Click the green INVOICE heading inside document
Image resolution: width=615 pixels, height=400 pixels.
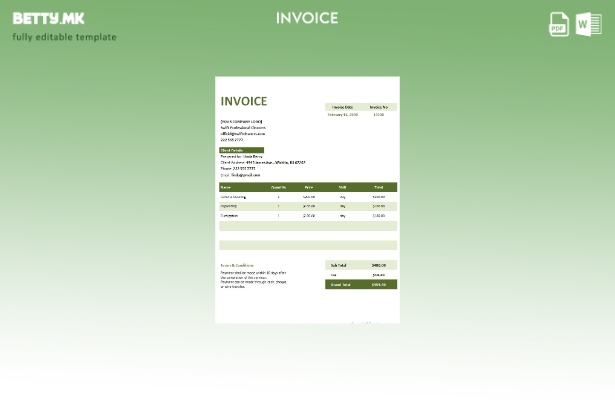(244, 101)
